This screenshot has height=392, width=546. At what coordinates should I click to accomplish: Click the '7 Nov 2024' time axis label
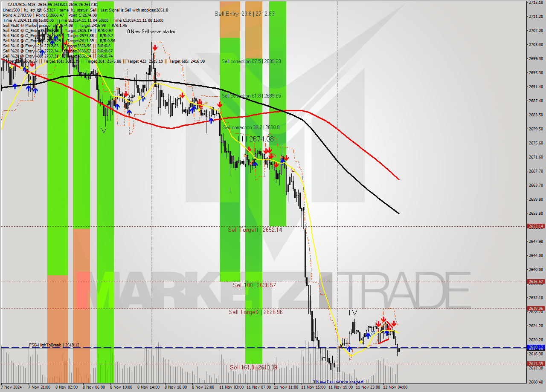tap(12, 387)
